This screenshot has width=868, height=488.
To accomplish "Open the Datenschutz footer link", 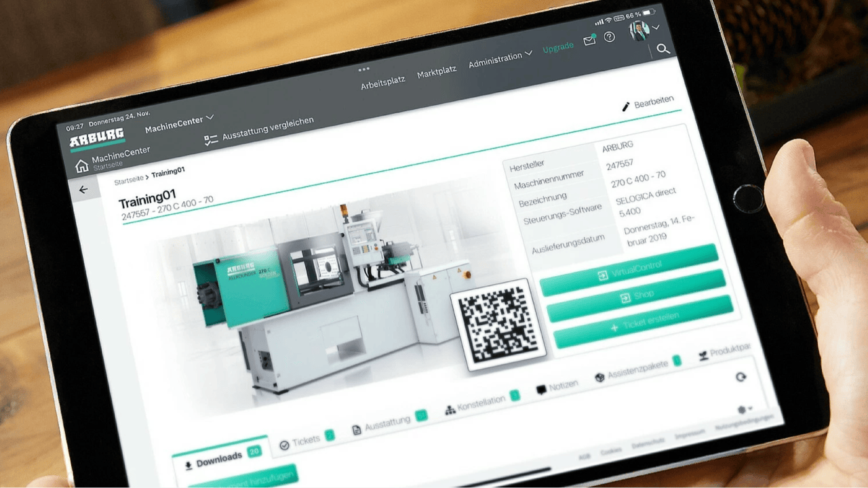I will click(648, 442).
